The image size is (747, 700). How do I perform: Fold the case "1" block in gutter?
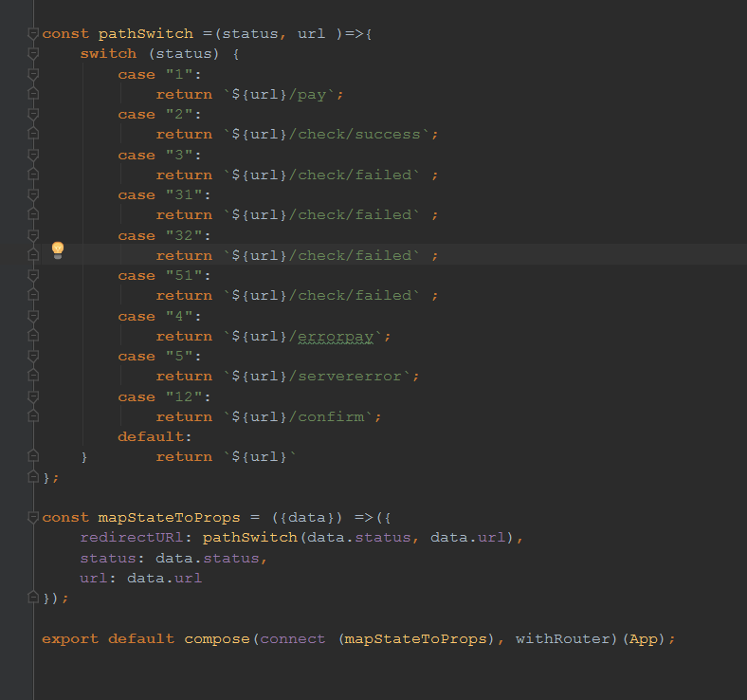(33, 74)
